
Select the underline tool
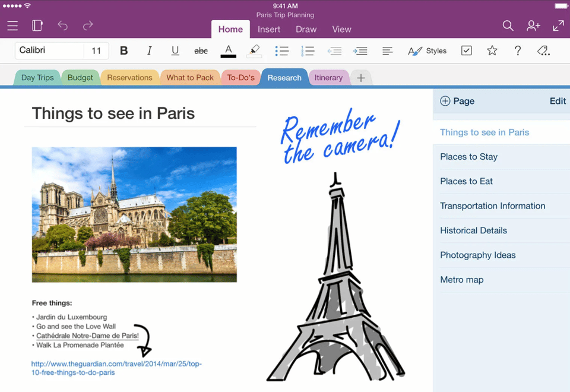[x=175, y=50]
